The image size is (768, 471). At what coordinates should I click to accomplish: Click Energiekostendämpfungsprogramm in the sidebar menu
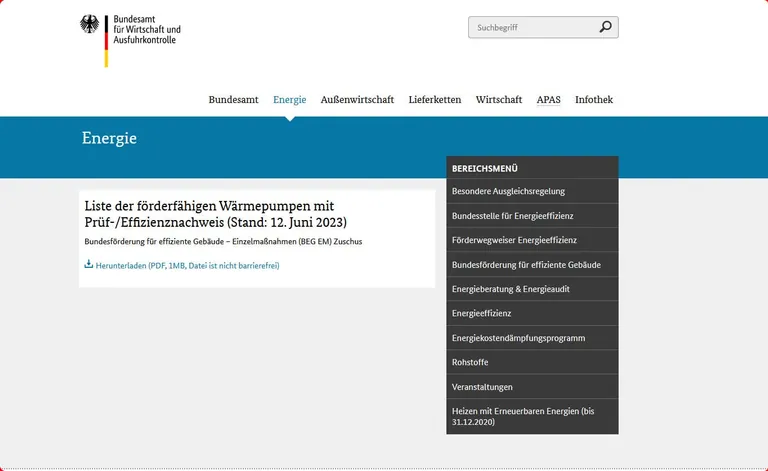tap(518, 338)
